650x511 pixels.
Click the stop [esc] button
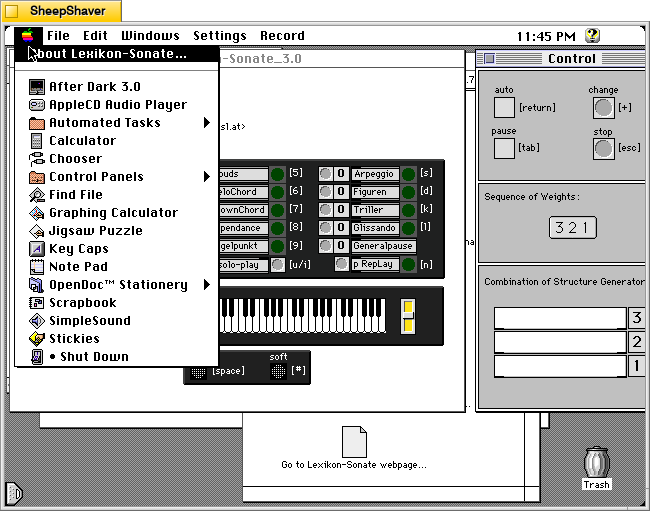[603, 149]
